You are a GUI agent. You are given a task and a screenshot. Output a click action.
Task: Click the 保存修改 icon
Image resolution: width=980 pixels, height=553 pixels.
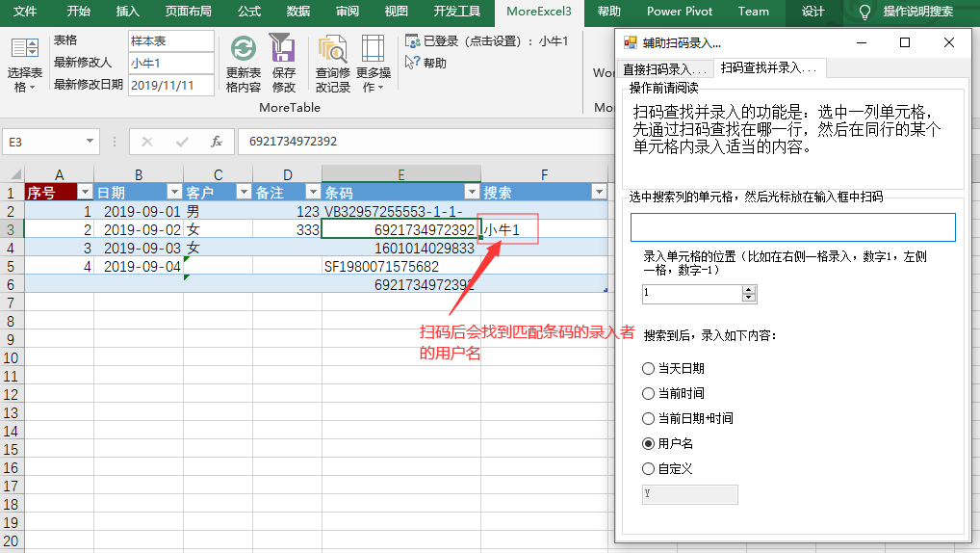click(x=282, y=48)
